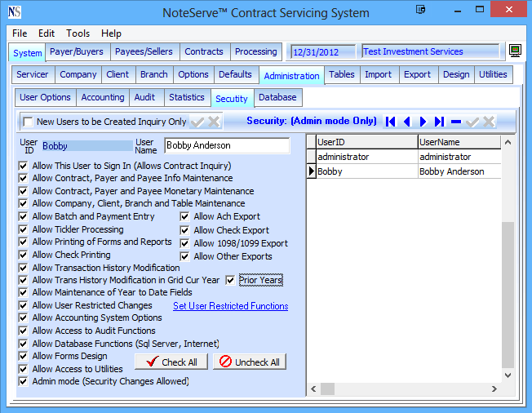Click the security navigator cancel X
This screenshot has width=532, height=413.
489,122
